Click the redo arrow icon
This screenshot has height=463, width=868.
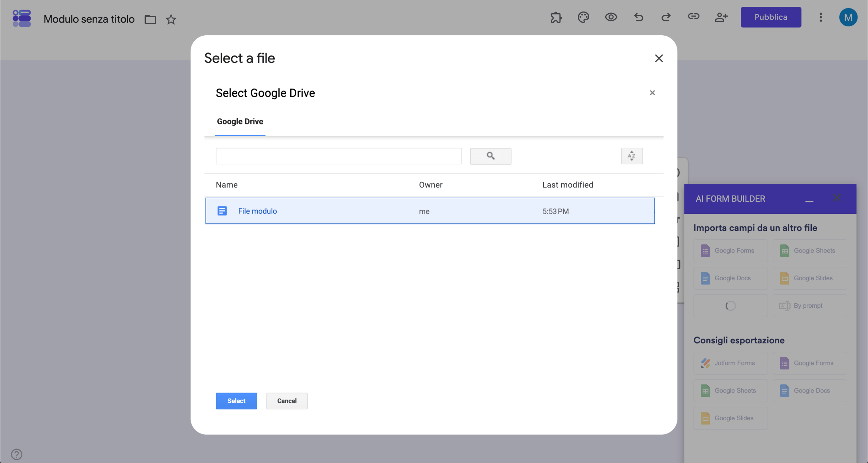click(666, 17)
